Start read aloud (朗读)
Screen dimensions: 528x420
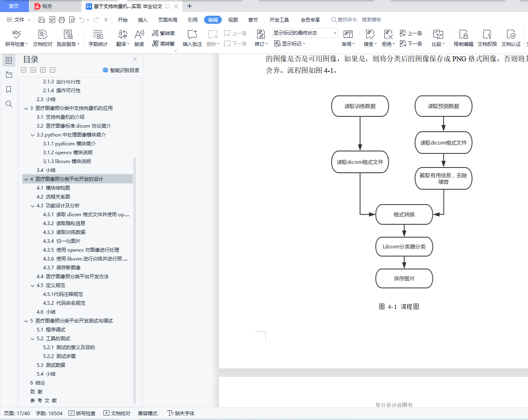[x=139, y=38]
